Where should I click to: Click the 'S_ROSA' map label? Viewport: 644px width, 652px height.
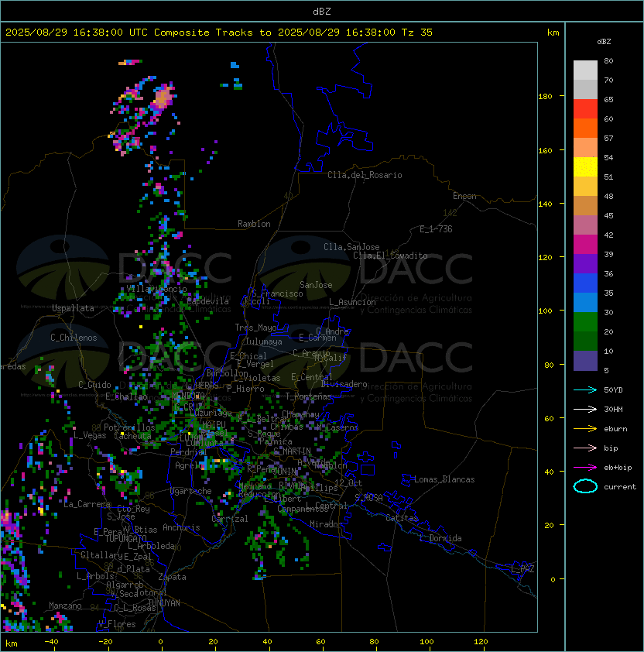point(368,498)
